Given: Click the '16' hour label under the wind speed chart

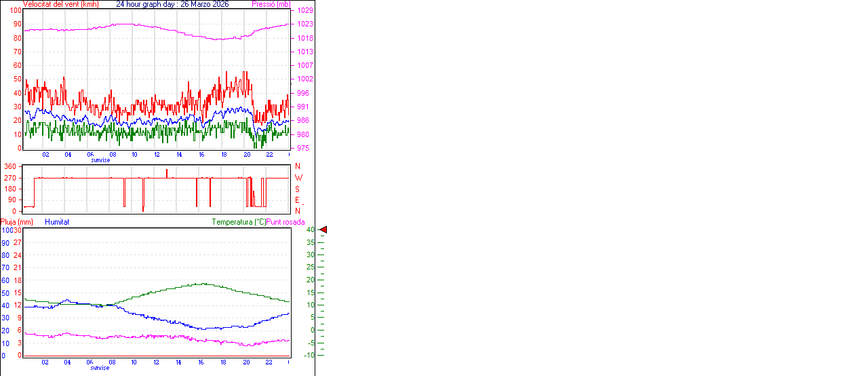Looking at the screenshot, I should pos(201,154).
